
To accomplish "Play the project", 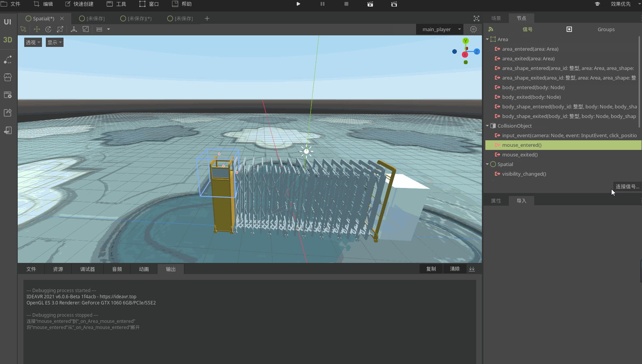I will point(298,4).
